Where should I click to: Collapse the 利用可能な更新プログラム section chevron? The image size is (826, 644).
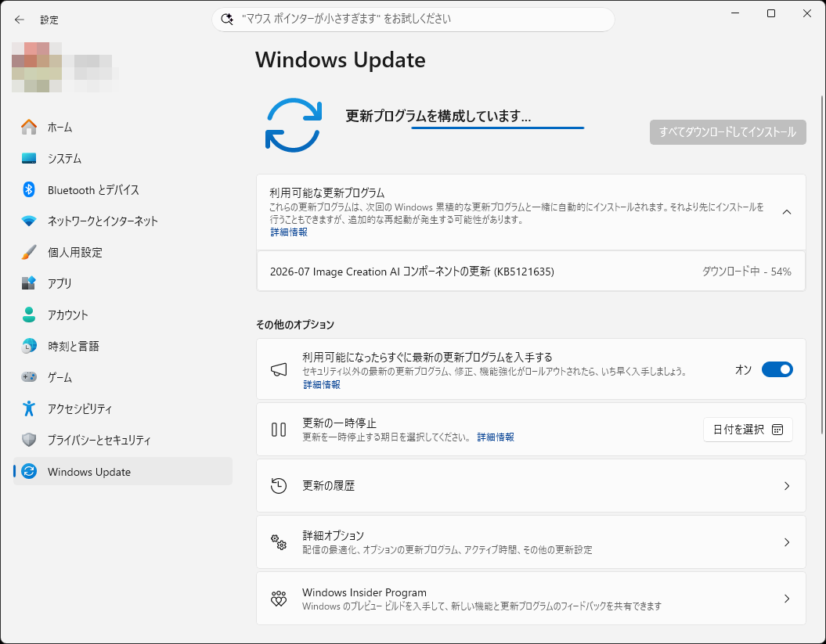point(787,212)
